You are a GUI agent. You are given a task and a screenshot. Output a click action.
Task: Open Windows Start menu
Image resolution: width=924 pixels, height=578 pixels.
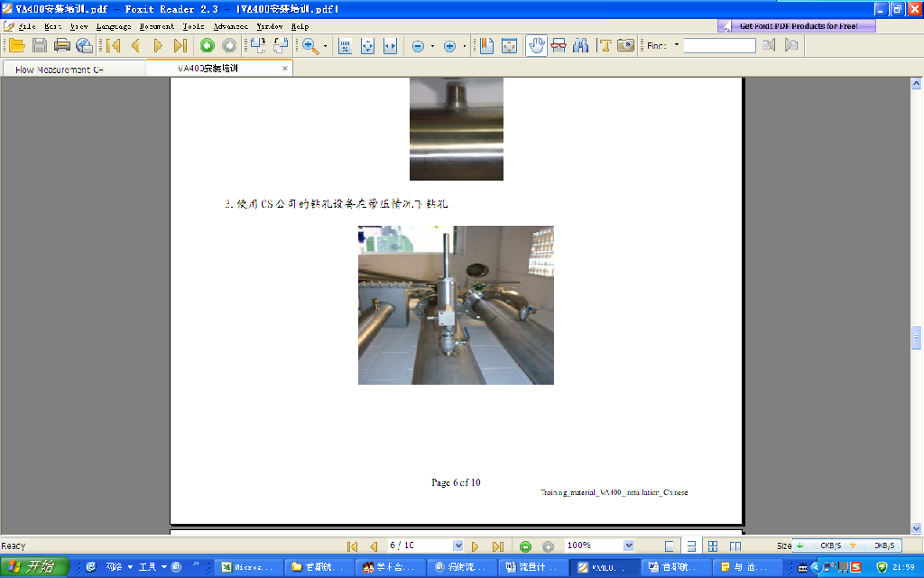[34, 567]
